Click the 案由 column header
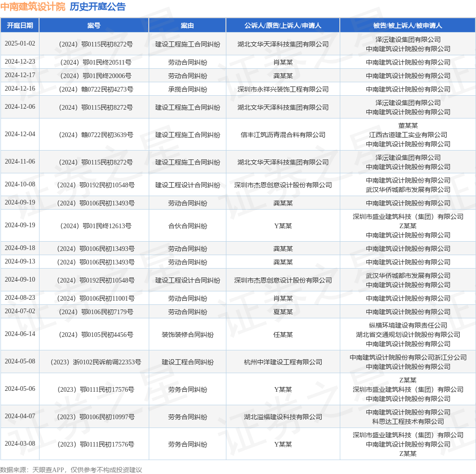476x474 pixels. coord(187,26)
